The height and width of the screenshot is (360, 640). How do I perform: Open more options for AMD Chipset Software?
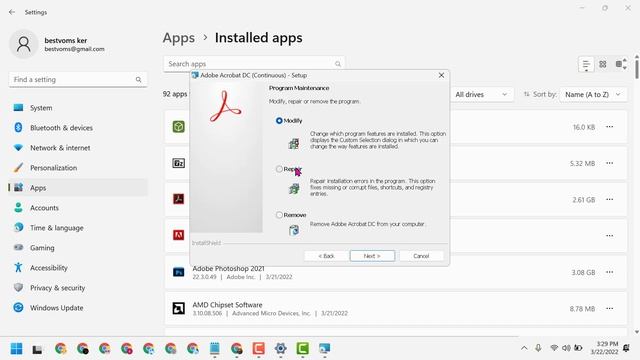click(609, 309)
